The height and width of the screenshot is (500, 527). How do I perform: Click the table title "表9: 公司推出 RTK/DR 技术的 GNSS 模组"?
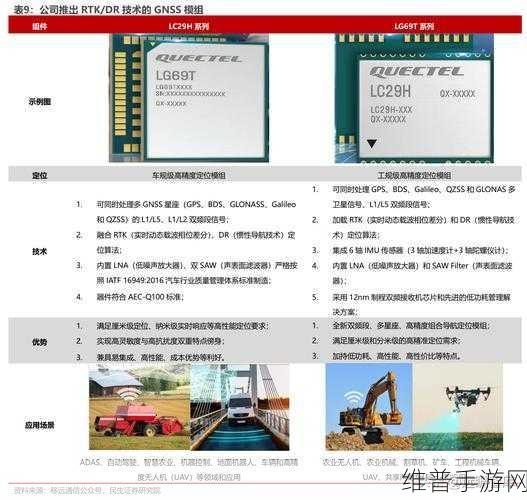[109, 10]
